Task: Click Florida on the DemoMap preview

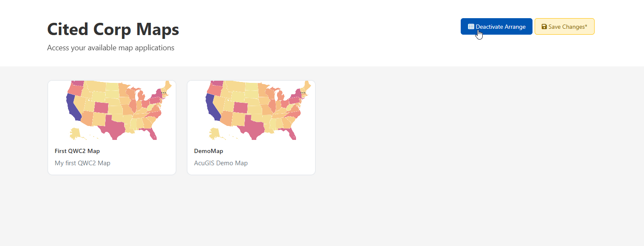Action: 292,134
